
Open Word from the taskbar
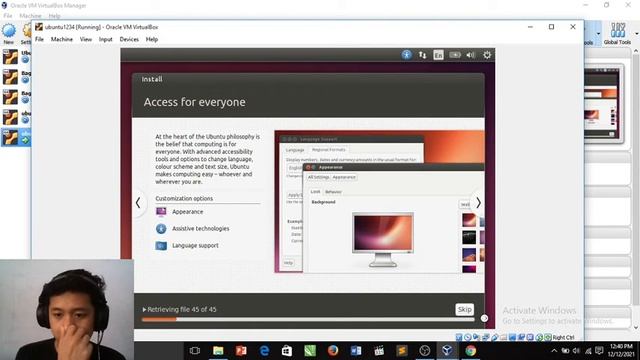tap(356, 351)
